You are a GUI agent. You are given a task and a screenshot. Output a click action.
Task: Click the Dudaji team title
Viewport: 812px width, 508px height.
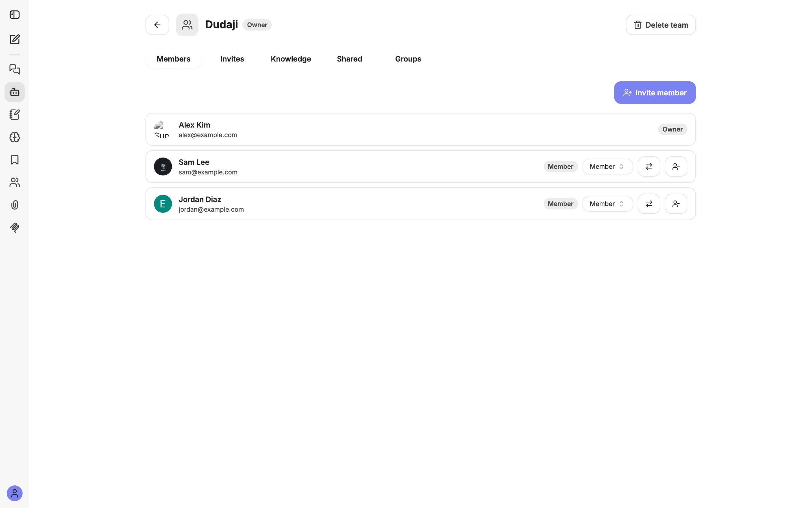coord(221,25)
